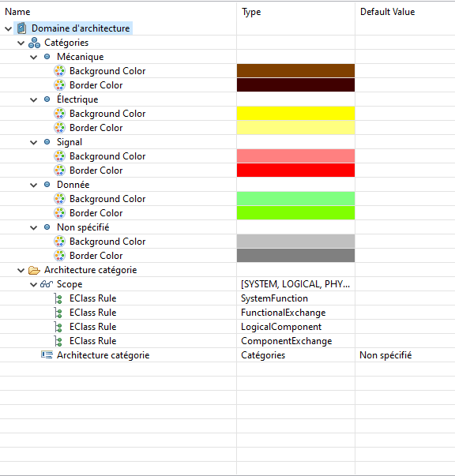The height and width of the screenshot is (476, 455).
Task: Click the Default Value column header
Action: coord(387,12)
